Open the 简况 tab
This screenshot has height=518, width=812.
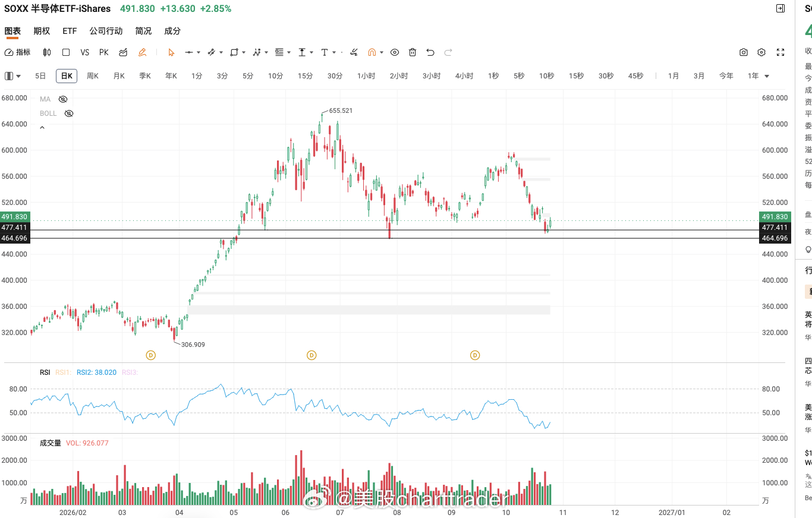(143, 31)
